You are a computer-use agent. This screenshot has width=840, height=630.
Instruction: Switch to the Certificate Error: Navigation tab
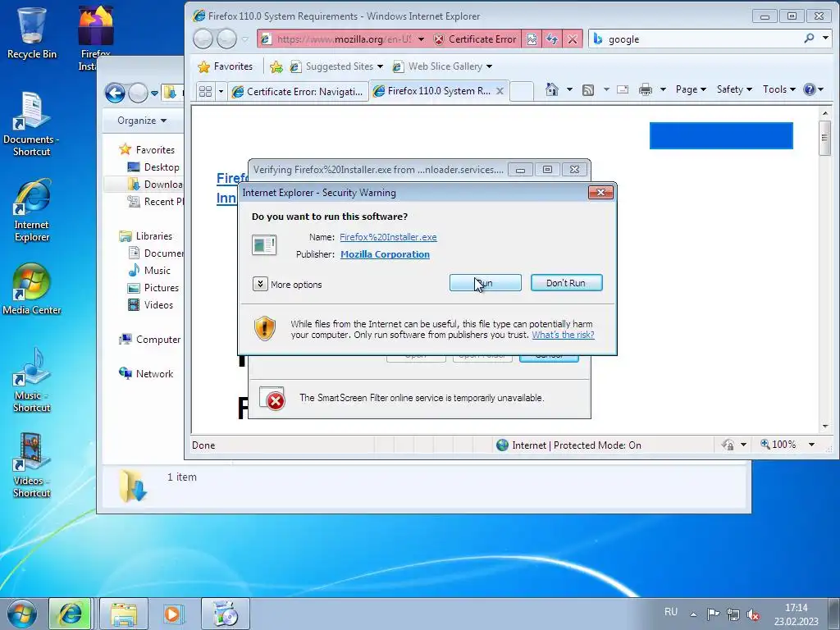click(x=297, y=92)
